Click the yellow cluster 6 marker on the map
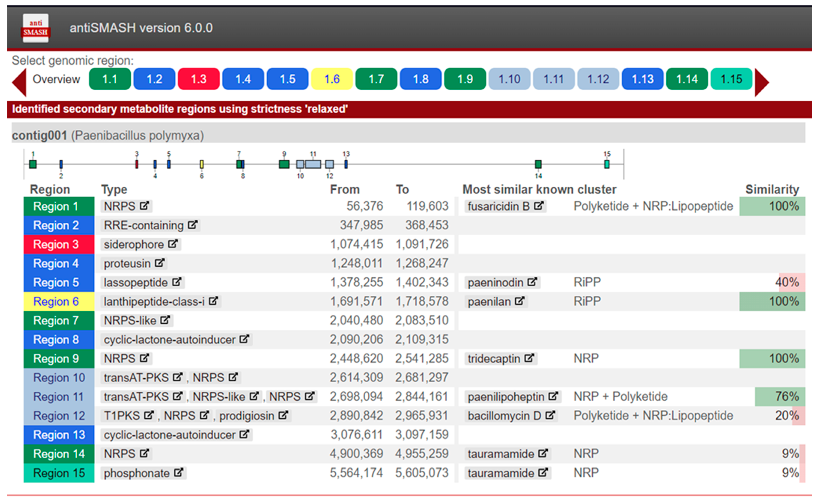This screenshot has height=504, width=819. coord(202,164)
